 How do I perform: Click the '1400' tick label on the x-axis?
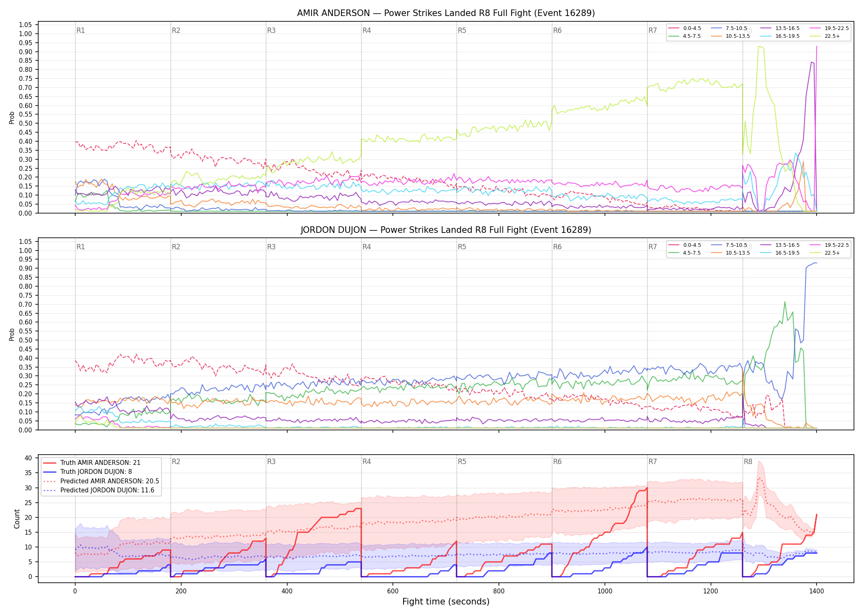pyautogui.click(x=817, y=591)
